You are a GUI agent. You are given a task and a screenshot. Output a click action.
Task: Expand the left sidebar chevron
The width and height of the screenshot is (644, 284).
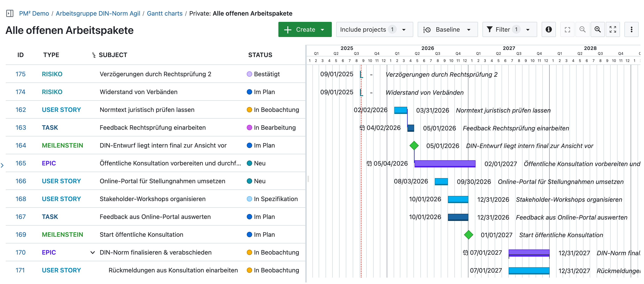(2, 165)
